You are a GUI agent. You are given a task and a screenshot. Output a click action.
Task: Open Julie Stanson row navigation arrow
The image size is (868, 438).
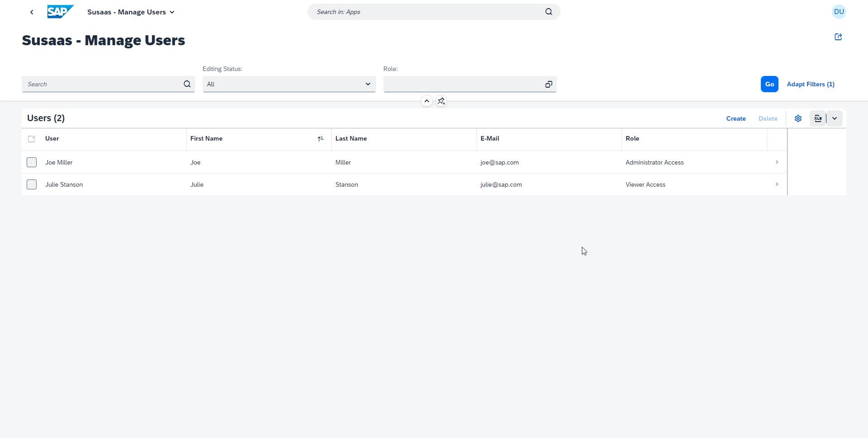(x=777, y=184)
